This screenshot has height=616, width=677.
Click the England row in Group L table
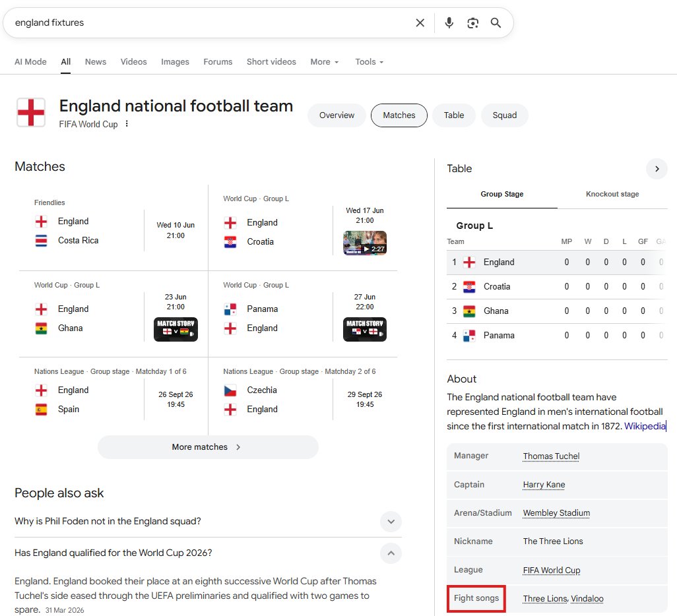pos(557,262)
